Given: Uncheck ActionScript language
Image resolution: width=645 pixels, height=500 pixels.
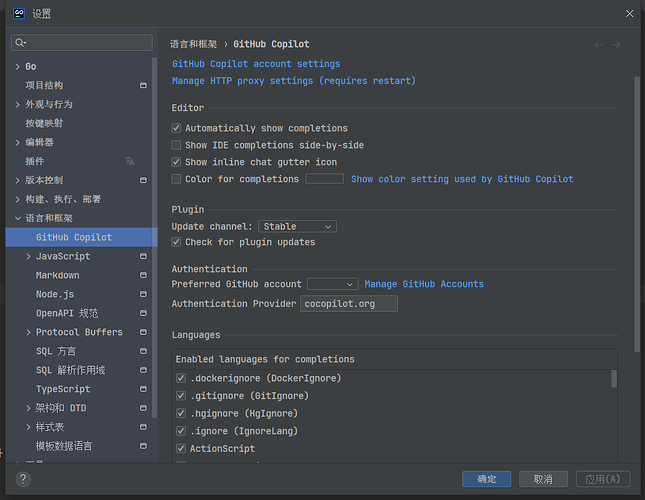Looking at the screenshot, I should [x=181, y=449].
